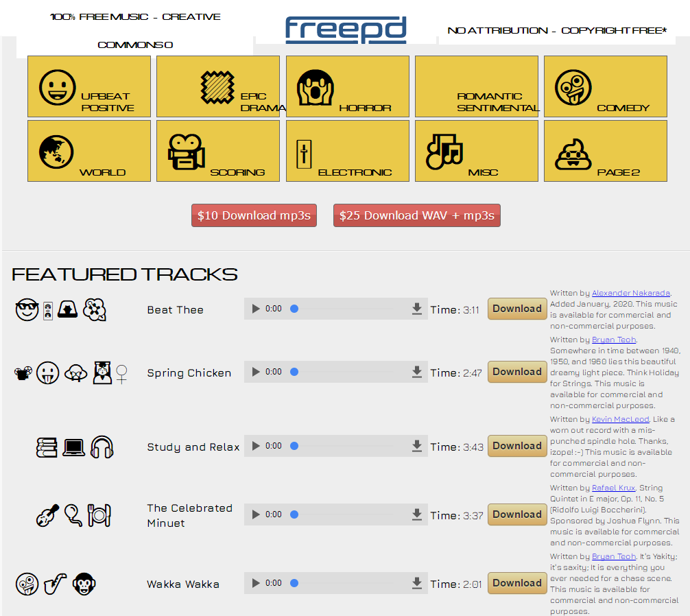Click The Celebrated Minuet track title
This screenshot has width=690, height=616.
tap(190, 515)
